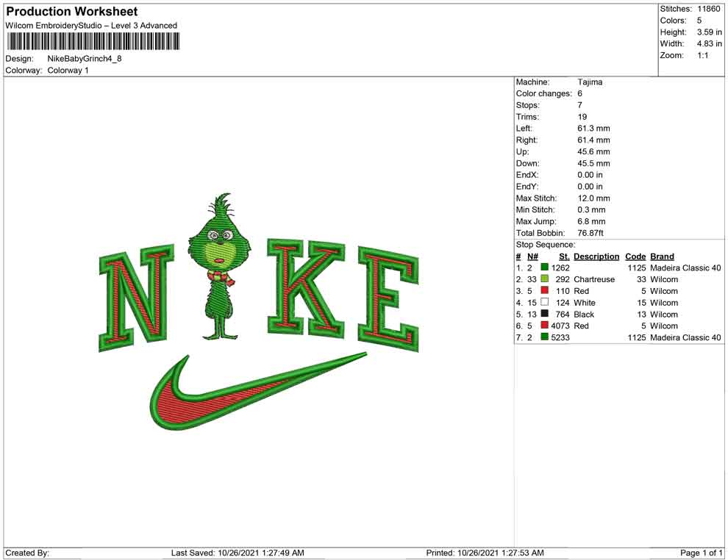
Task: Click the 'Color changes:' label
Action: click(x=544, y=94)
